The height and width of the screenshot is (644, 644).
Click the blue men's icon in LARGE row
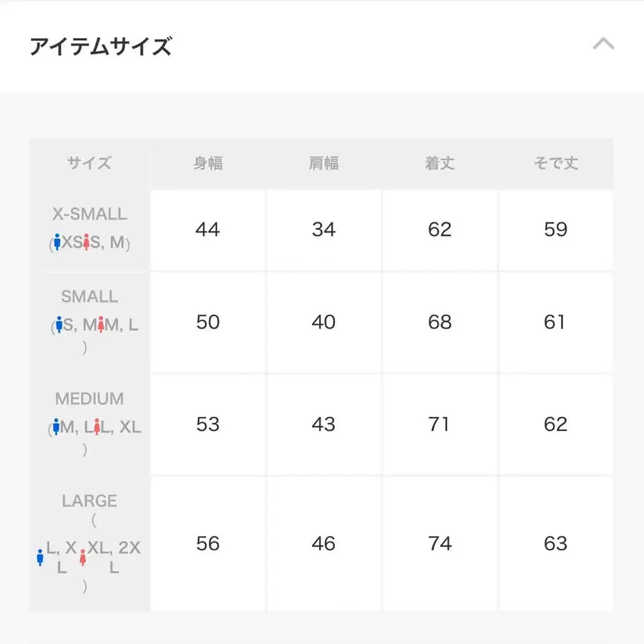(x=40, y=557)
